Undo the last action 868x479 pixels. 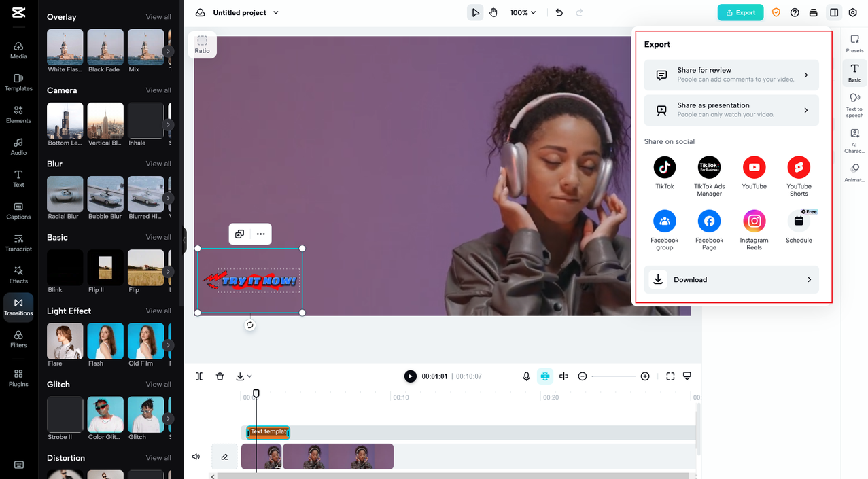click(559, 12)
